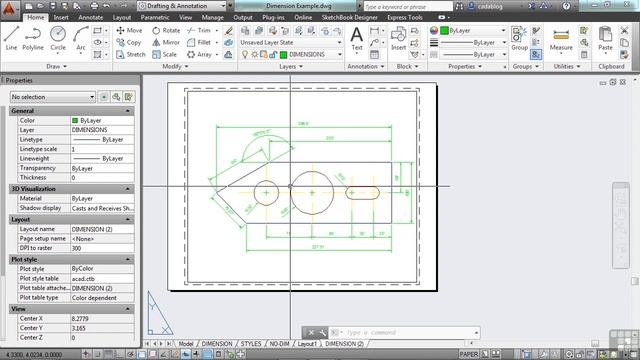Click the Table annotation icon

tap(374, 54)
